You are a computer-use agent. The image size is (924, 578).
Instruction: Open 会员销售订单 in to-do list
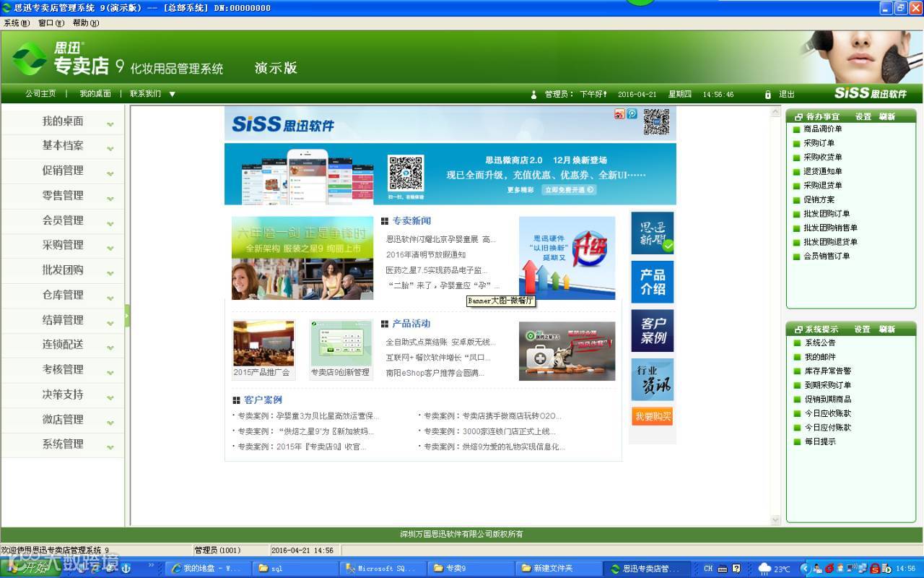click(x=827, y=256)
